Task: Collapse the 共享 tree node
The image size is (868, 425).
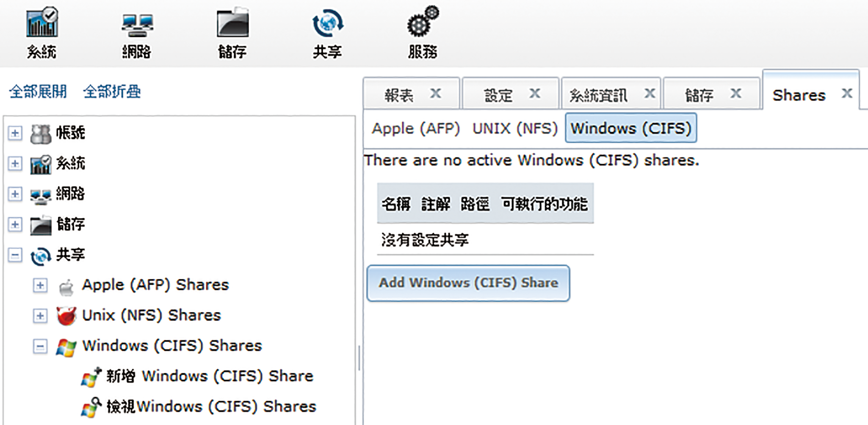Action: tap(15, 255)
